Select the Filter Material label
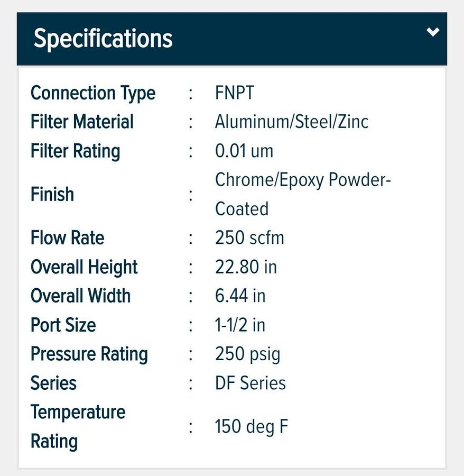The width and height of the screenshot is (464, 476). point(82,122)
